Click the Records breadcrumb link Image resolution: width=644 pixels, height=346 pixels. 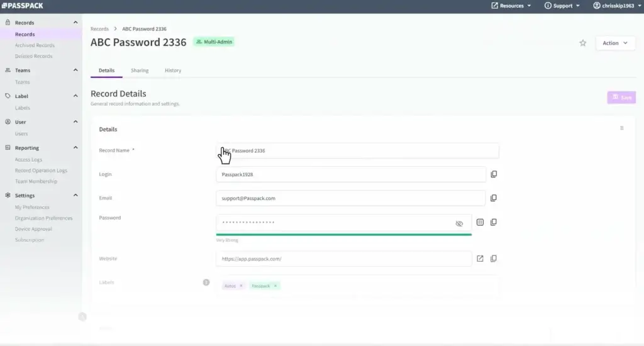(x=99, y=29)
